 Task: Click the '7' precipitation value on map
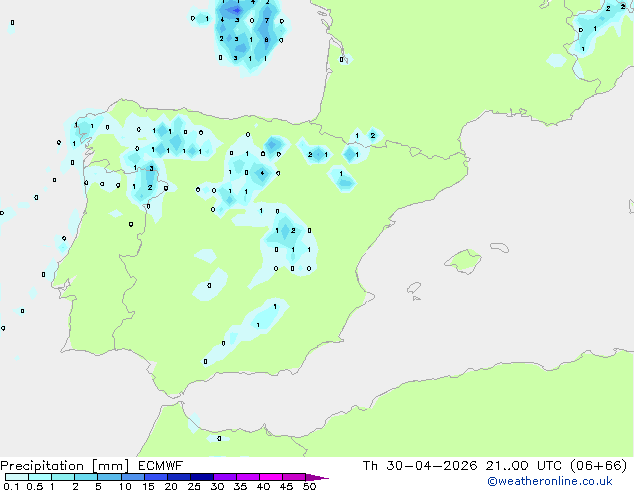pos(266,20)
